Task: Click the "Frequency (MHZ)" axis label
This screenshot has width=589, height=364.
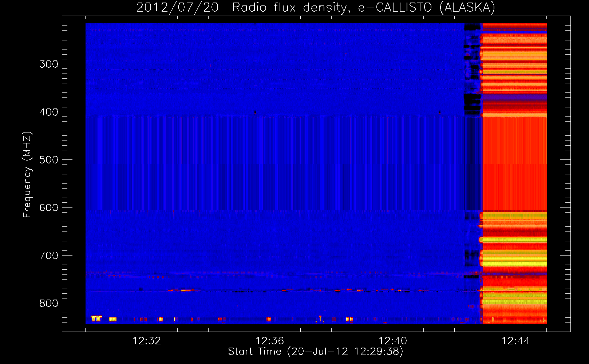Action: [27, 175]
